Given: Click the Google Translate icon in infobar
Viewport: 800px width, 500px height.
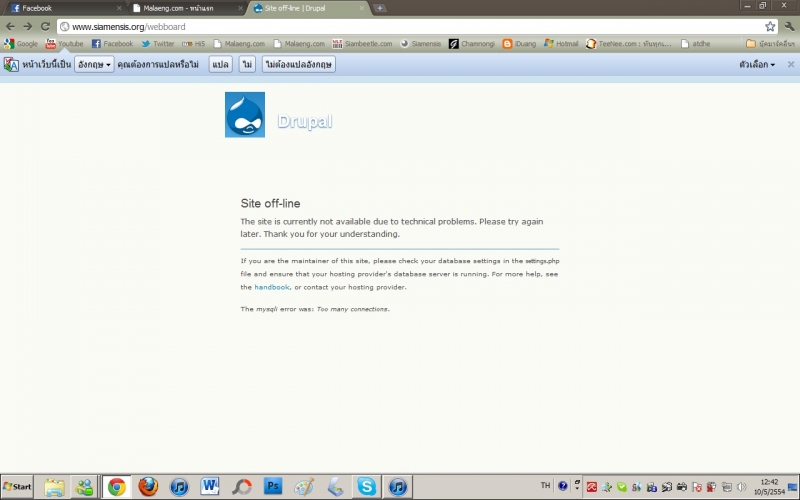Looking at the screenshot, I should 11,64.
